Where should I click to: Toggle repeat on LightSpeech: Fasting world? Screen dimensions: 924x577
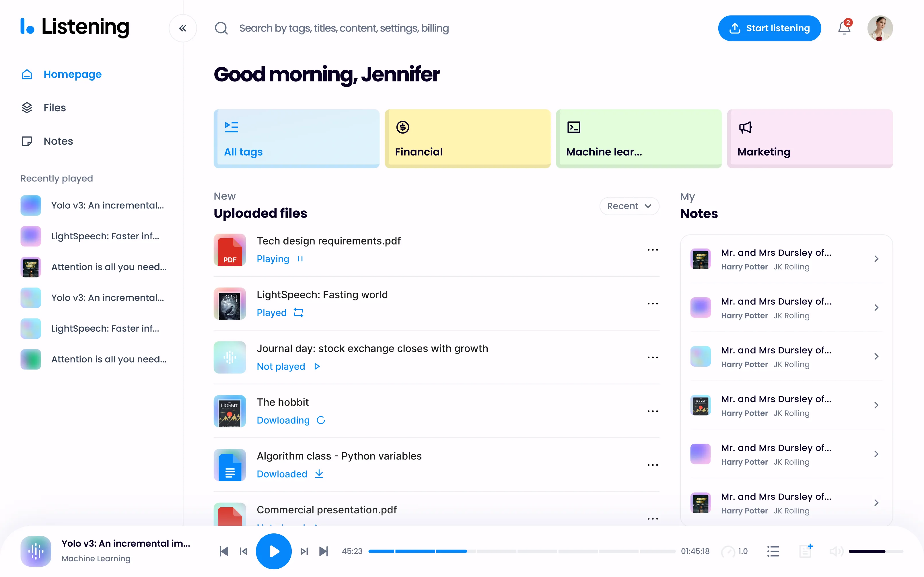298,312
